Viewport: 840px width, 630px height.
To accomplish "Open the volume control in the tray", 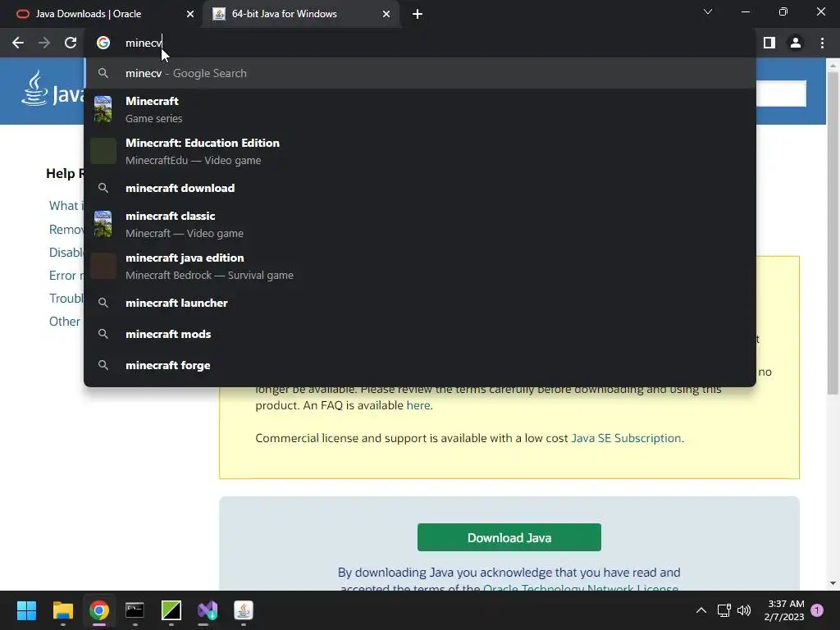I will click(x=744, y=610).
